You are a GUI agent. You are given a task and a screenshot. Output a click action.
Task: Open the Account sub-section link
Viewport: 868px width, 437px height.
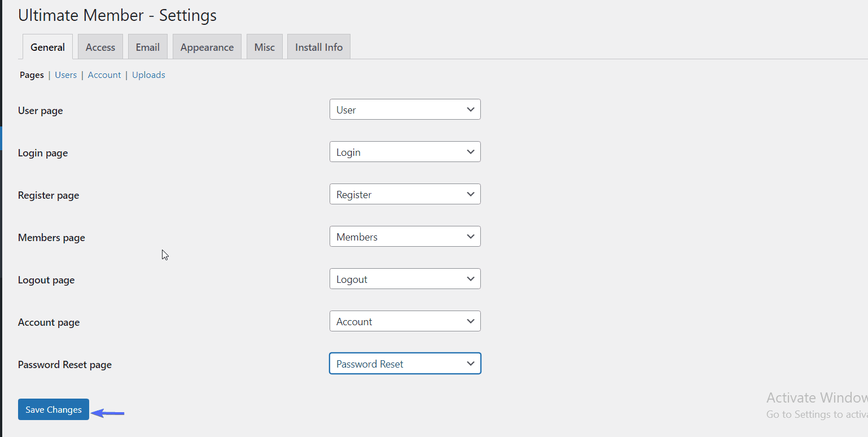click(x=104, y=75)
